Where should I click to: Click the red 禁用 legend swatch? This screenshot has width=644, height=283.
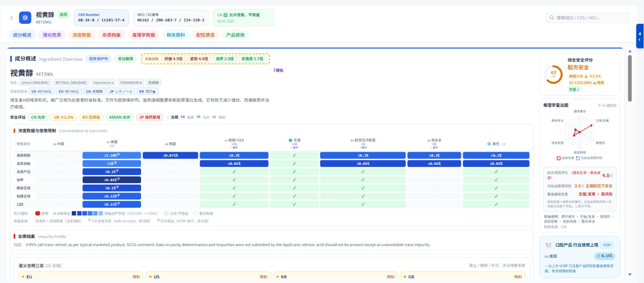click(x=37, y=213)
